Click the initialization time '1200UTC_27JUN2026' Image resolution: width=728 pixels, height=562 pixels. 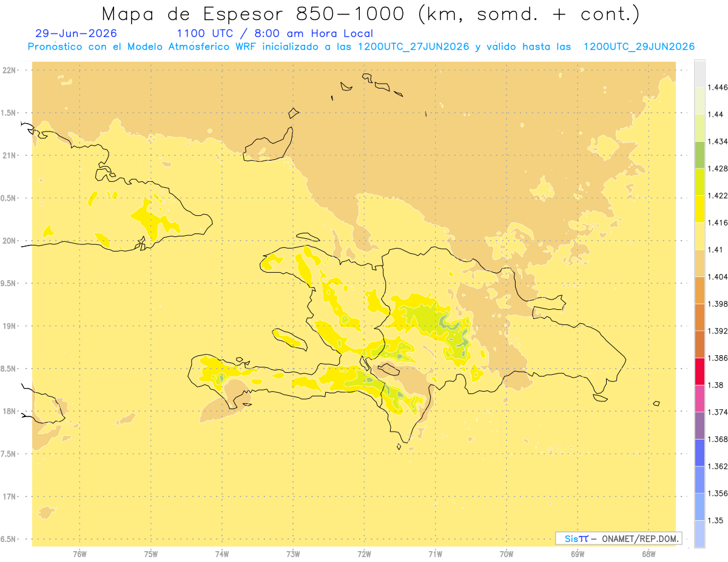414,47
